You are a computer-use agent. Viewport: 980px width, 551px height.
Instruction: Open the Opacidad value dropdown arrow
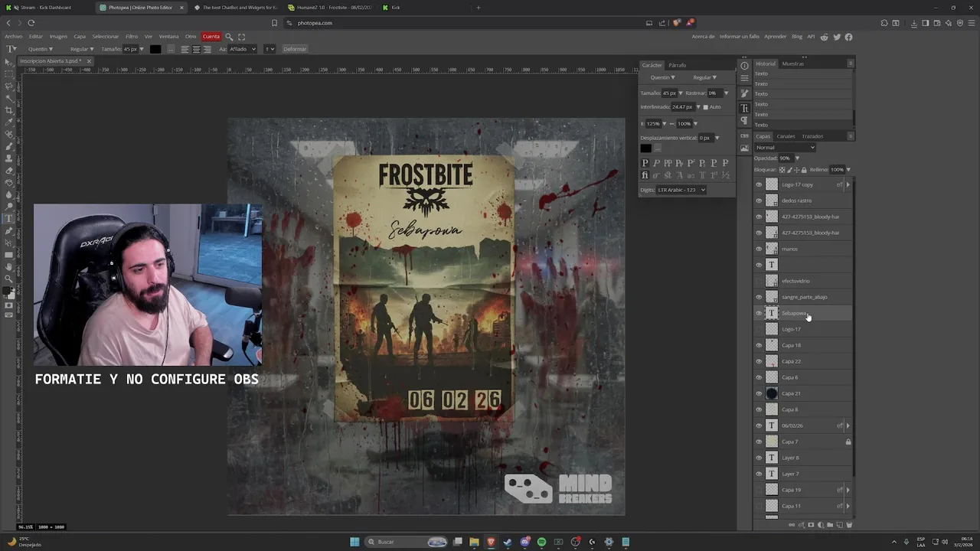pos(797,158)
